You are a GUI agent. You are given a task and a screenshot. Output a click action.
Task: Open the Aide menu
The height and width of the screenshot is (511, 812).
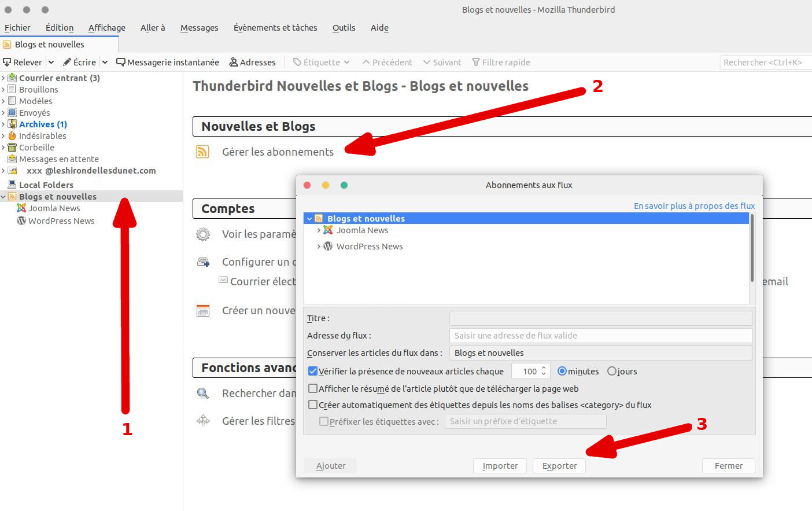point(379,27)
